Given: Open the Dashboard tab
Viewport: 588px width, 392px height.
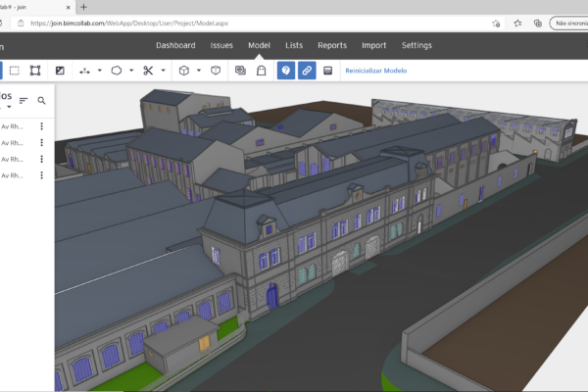Looking at the screenshot, I should (175, 45).
